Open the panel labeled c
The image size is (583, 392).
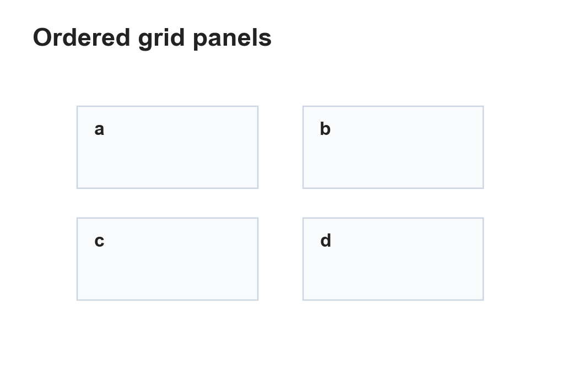click(168, 259)
